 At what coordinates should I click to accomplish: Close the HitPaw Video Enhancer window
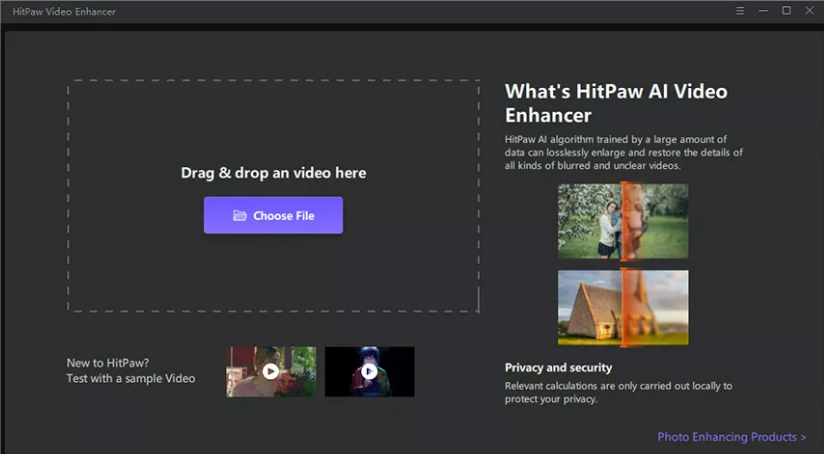tap(808, 11)
